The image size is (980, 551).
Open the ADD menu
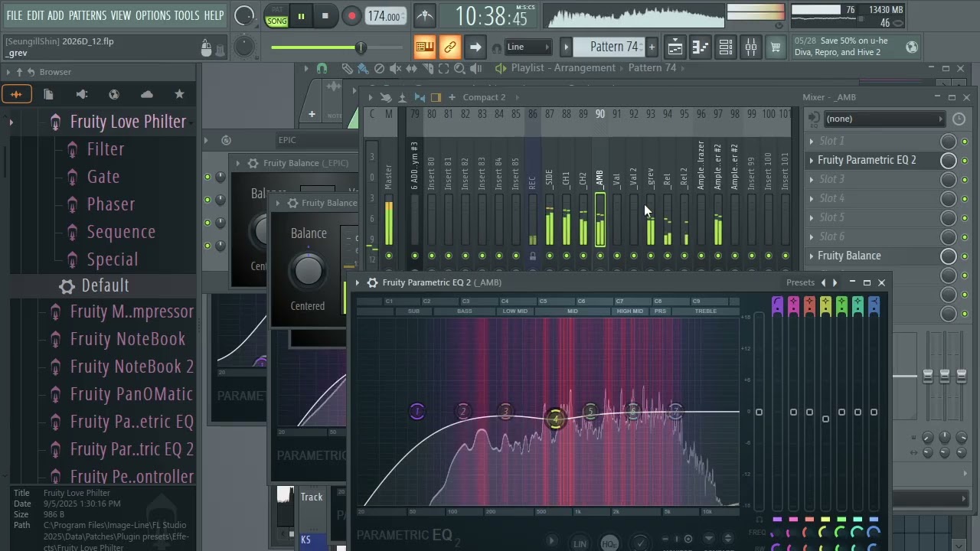[56, 15]
